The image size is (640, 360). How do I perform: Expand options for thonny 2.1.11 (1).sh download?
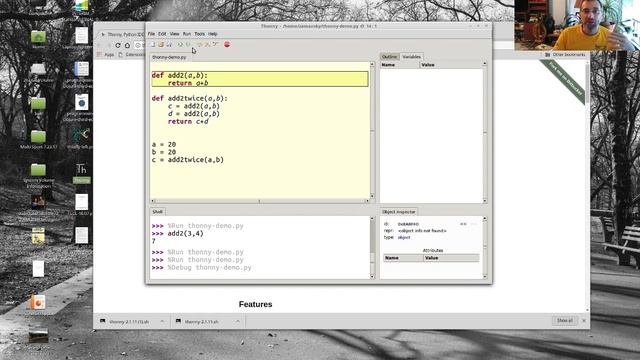click(x=162, y=321)
